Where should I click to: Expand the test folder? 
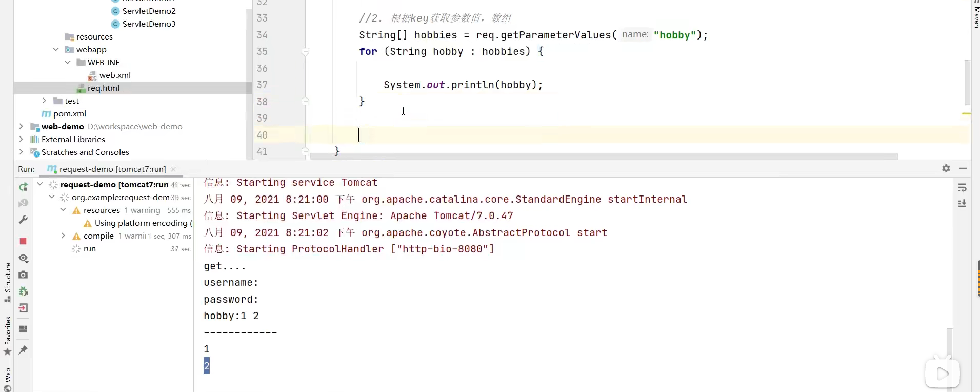click(44, 101)
